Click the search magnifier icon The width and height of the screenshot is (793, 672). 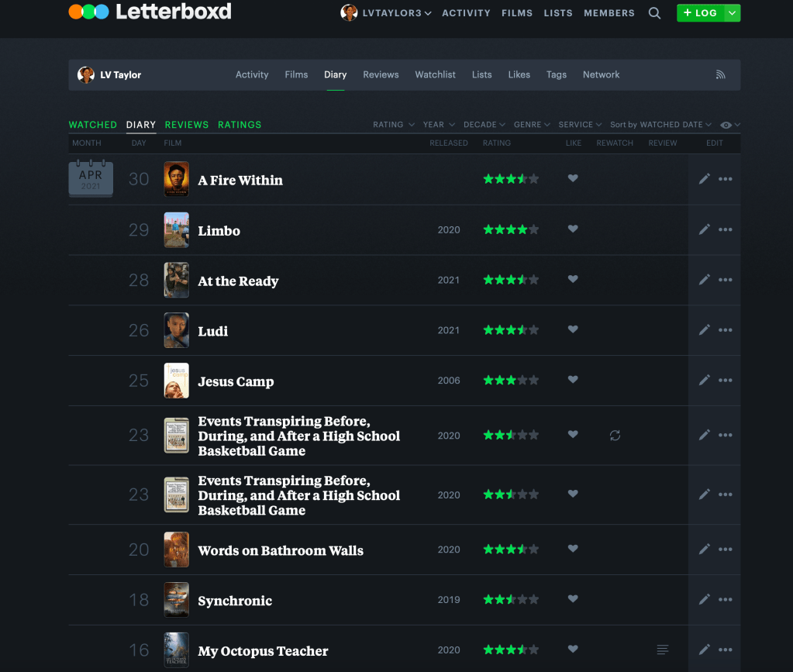coord(655,13)
